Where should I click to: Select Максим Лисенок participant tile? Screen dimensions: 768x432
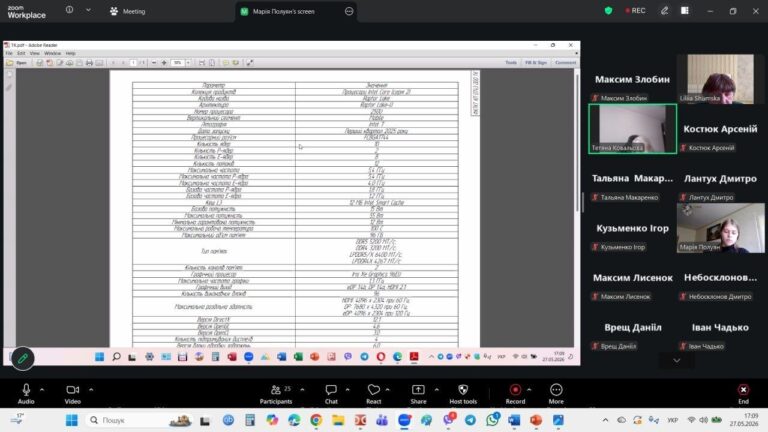coord(632,278)
